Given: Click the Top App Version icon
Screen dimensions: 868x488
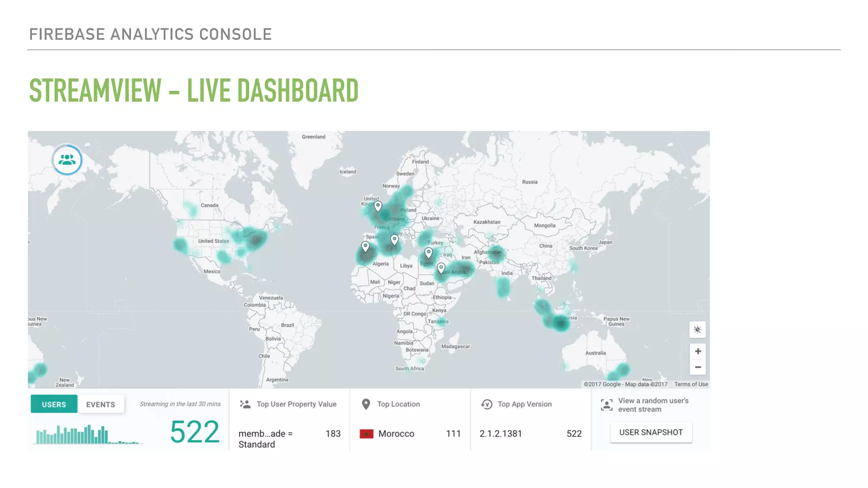Looking at the screenshot, I should (487, 404).
